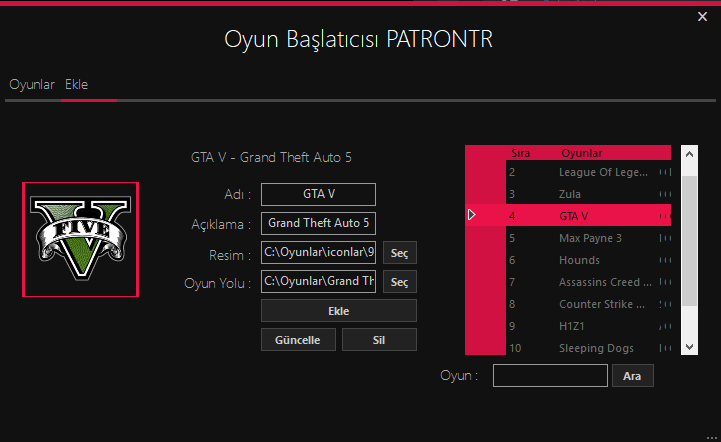Click the Ara search button

[x=632, y=376]
